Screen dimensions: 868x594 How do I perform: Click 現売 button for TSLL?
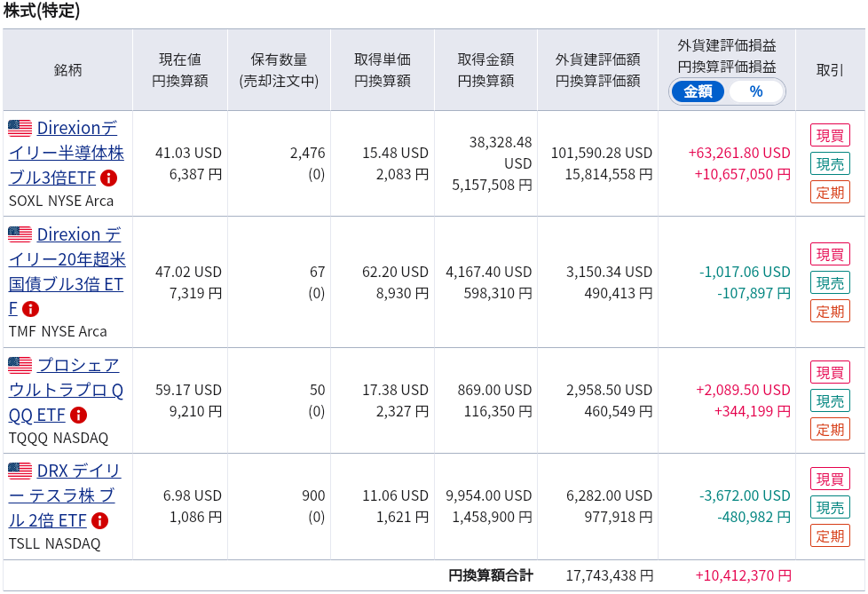tap(830, 507)
